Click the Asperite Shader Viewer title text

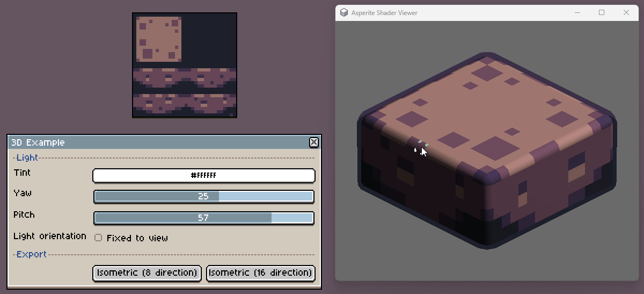384,12
